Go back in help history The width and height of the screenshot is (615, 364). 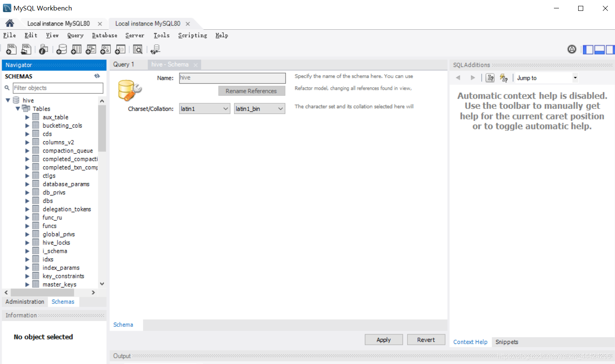(x=458, y=78)
